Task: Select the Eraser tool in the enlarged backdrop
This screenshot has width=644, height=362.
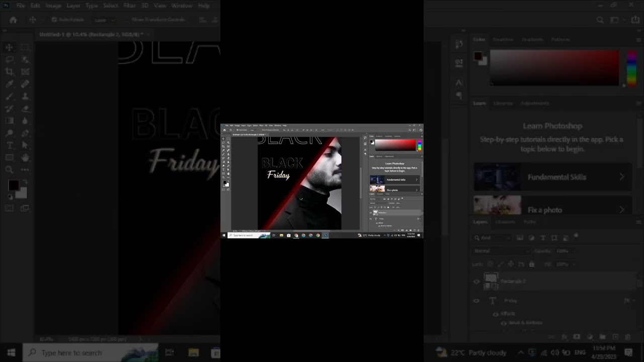Action: (25, 109)
